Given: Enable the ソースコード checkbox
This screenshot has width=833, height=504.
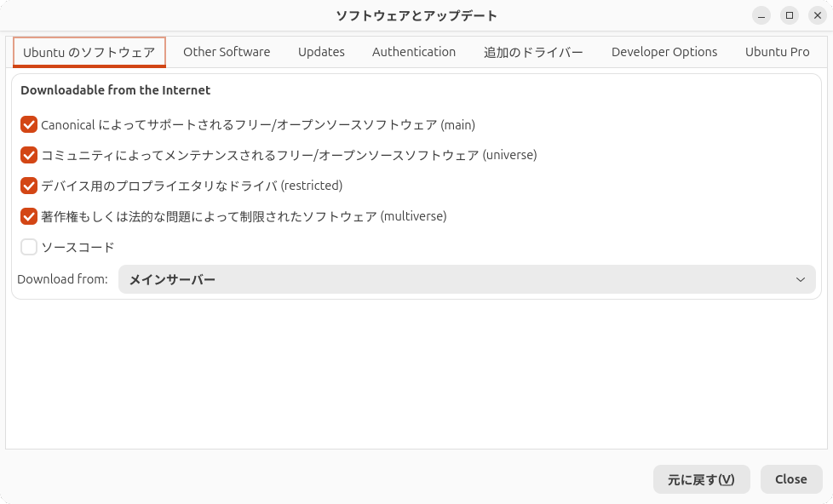Looking at the screenshot, I should pos(29,247).
